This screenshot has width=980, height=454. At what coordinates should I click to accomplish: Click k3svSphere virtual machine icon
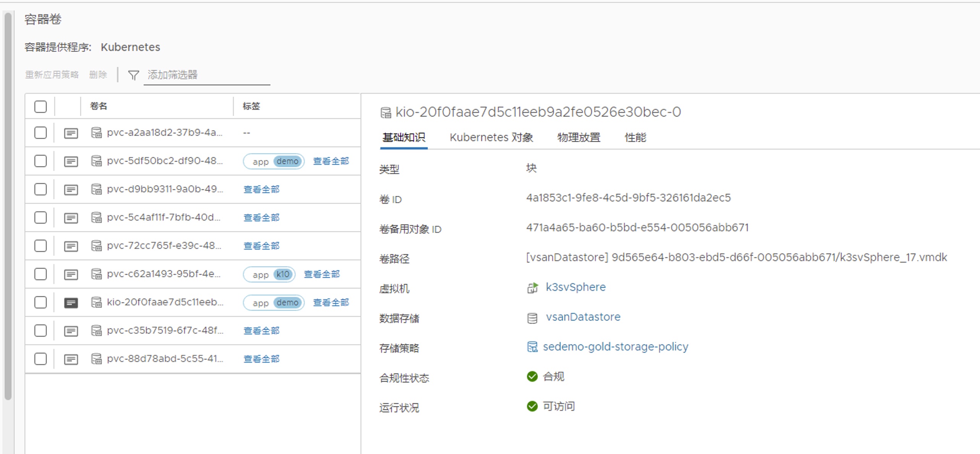point(532,287)
